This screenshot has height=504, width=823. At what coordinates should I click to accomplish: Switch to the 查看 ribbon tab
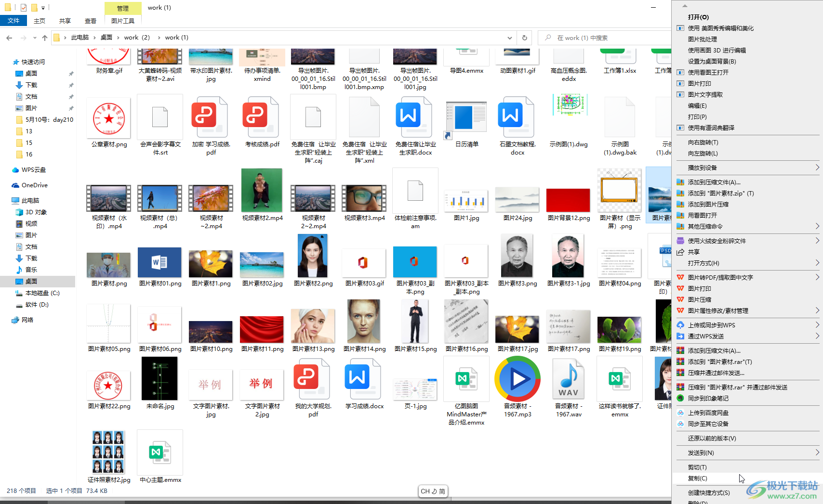[91, 21]
